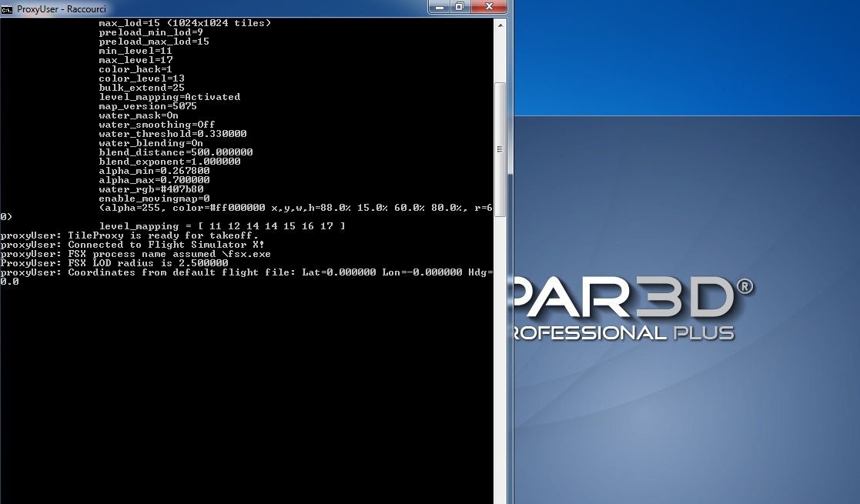Viewport: 860px width, 504px height.
Task: Click 'FSX process name assumed \fsx.exe' line
Action: (136, 254)
